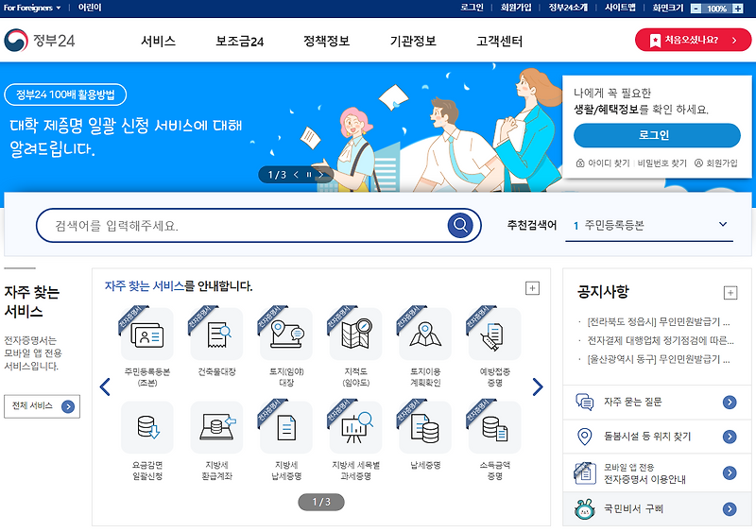Go to next banner slide
The height and width of the screenshot is (532, 756).
coord(320,175)
